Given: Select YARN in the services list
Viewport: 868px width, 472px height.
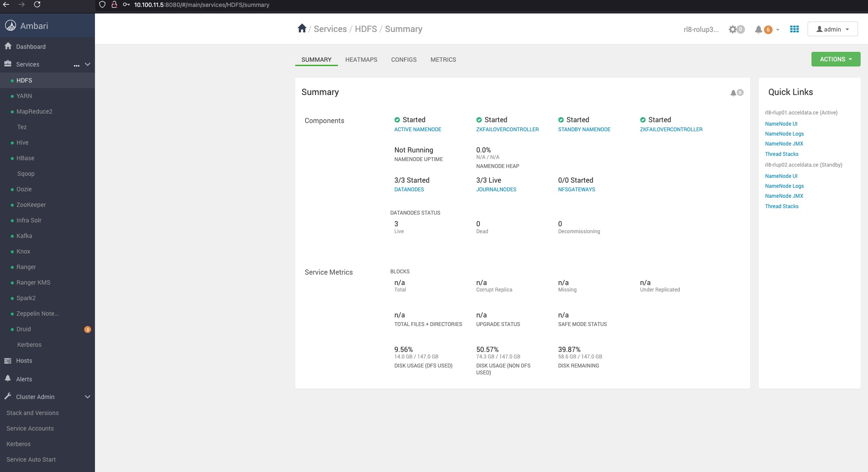Looking at the screenshot, I should pos(24,96).
